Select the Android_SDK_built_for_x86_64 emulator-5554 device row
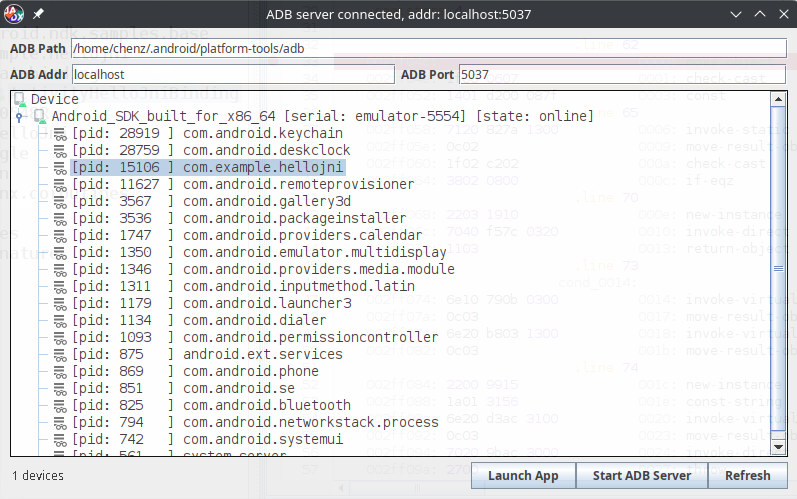Image resolution: width=797 pixels, height=499 pixels. point(322,116)
